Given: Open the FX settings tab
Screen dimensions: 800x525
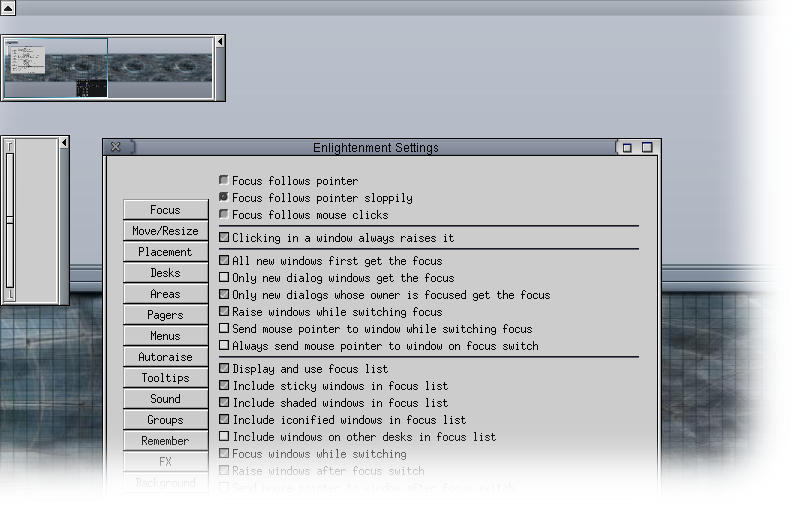Looking at the screenshot, I should 165,461.
